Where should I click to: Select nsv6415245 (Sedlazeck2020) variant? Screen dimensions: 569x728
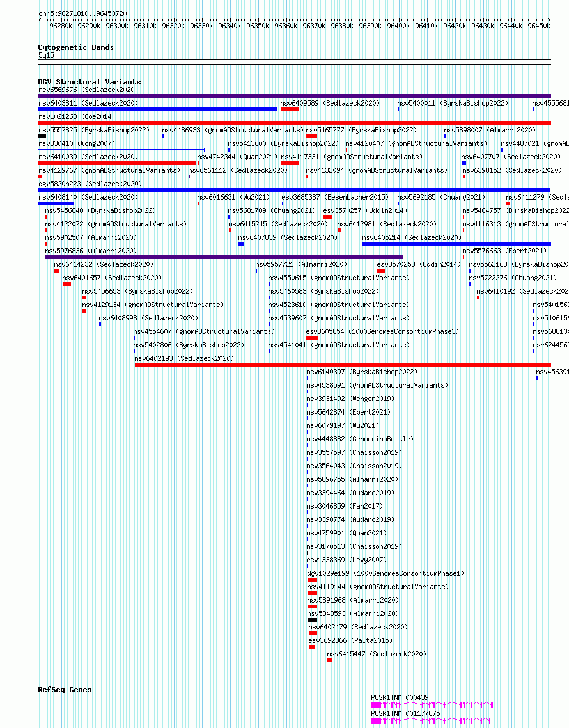(x=279, y=225)
